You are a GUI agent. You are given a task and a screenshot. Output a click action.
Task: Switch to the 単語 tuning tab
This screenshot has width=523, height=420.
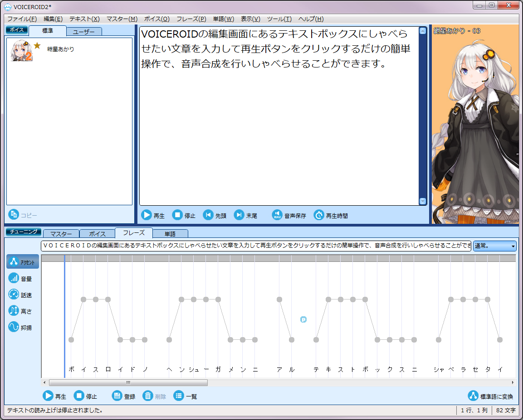tap(170, 234)
